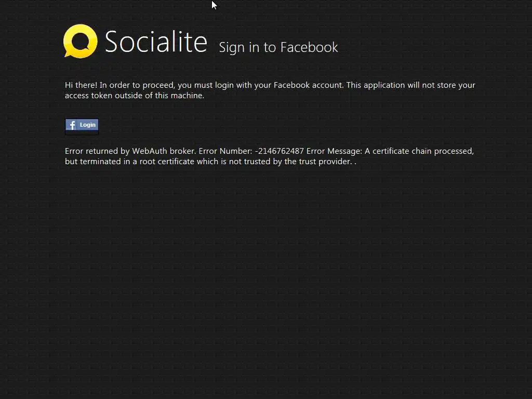
Task: Click the word 'Facebook' in the page heading
Action: click(309, 47)
